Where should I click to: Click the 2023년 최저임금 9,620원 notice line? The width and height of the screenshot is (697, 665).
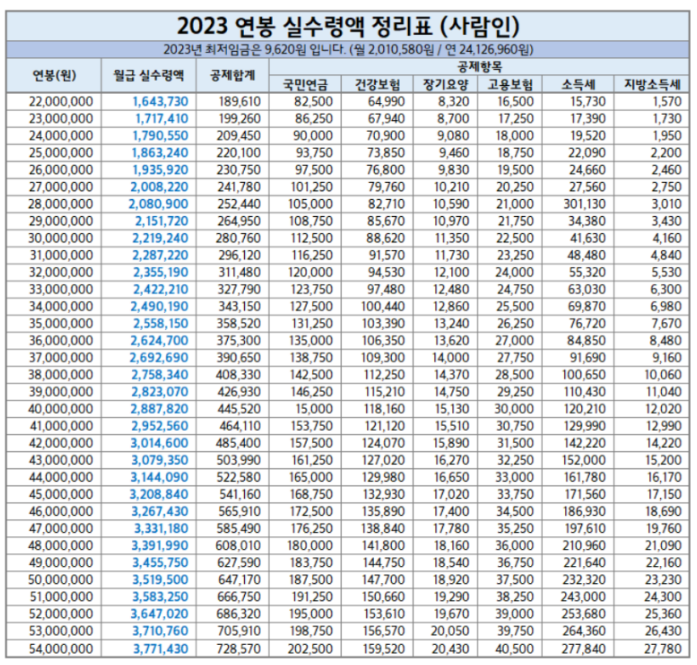[348, 49]
